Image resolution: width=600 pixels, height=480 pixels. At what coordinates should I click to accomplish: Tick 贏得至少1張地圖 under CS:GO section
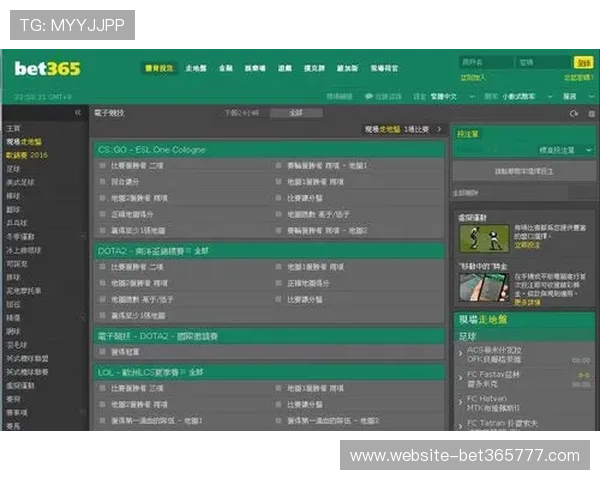(102, 230)
